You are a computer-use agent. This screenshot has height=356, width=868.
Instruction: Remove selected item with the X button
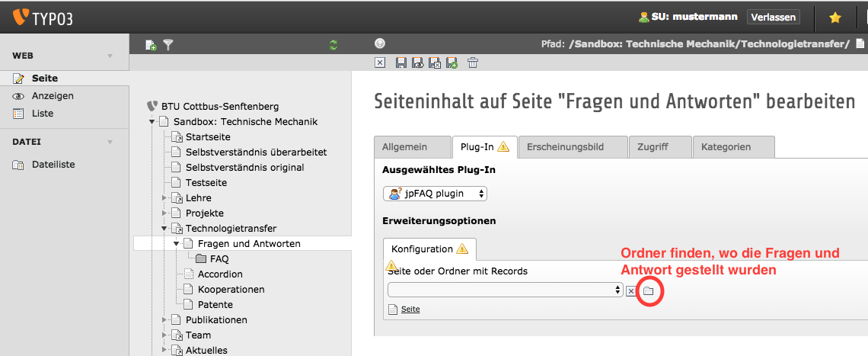point(630,291)
